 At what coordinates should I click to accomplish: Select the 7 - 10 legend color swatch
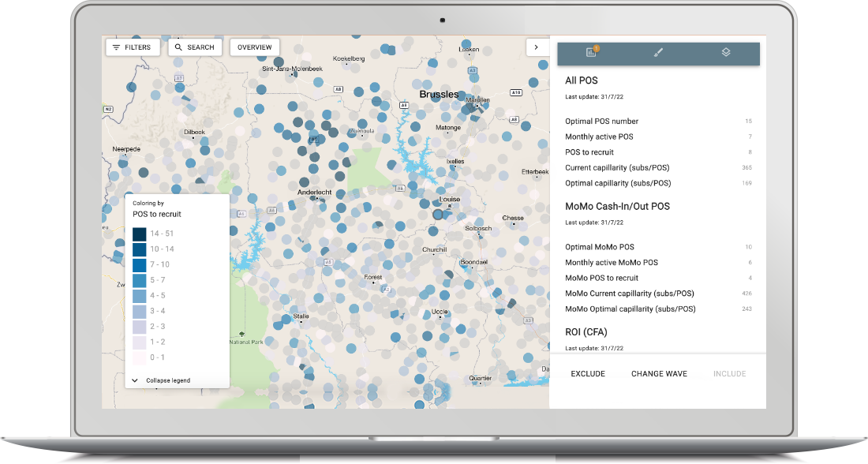[140, 264]
